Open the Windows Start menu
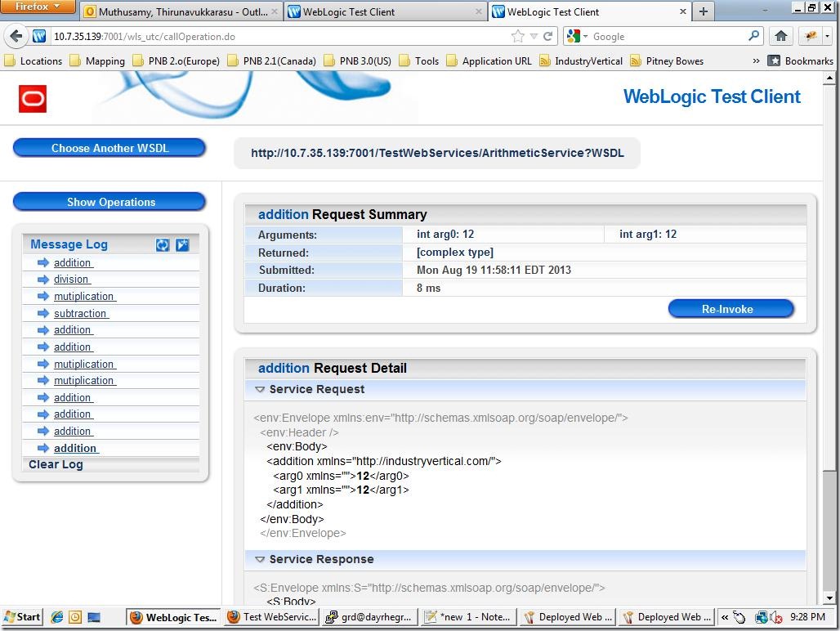The image size is (840, 631). 21,617
